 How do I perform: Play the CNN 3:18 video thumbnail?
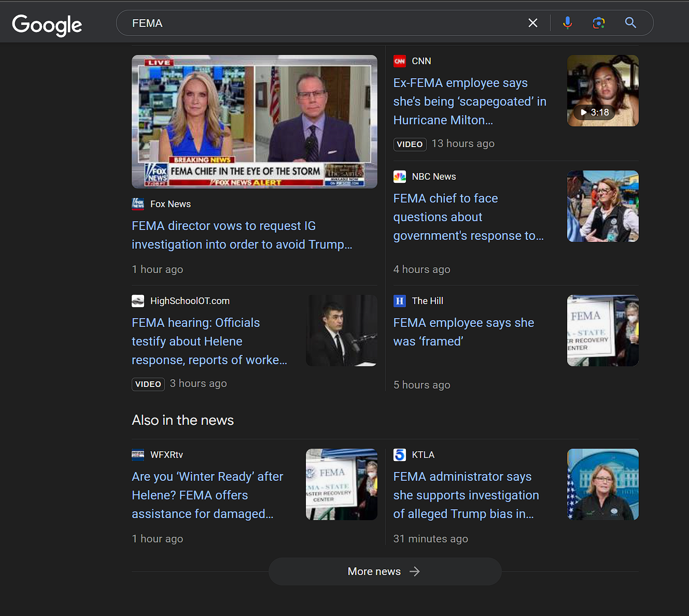tap(603, 91)
